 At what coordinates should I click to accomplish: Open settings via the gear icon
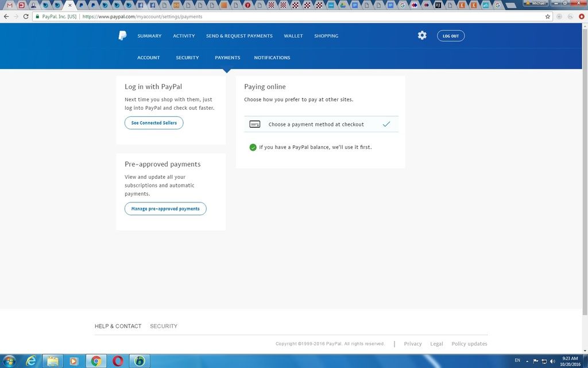422,35
